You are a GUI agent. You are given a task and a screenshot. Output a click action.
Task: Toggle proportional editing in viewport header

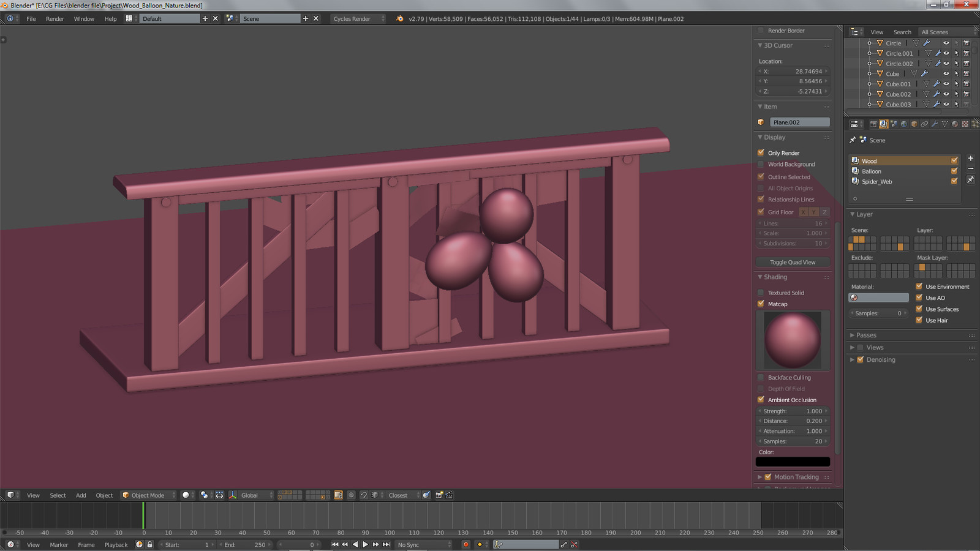[351, 495]
